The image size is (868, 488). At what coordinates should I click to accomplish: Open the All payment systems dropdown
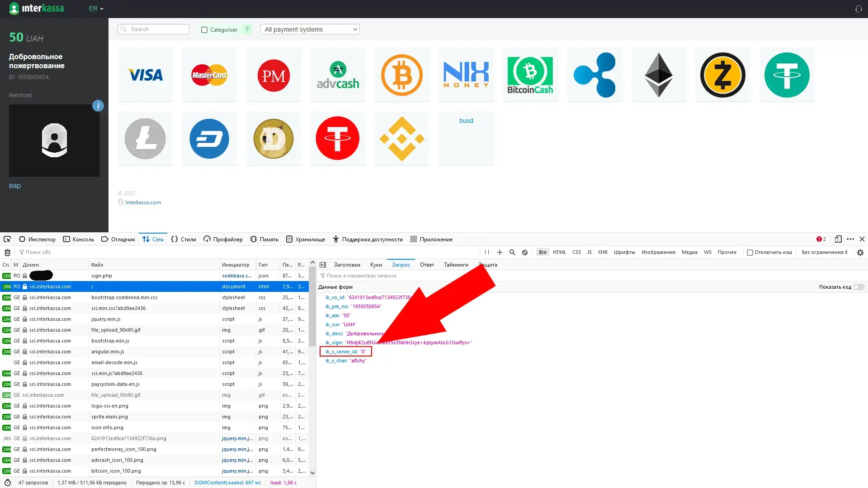pos(310,29)
